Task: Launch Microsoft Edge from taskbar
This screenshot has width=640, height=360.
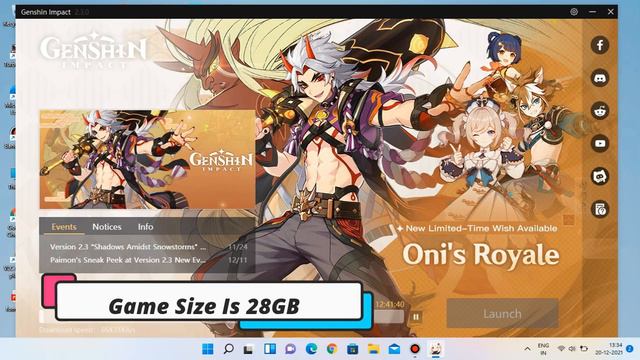Action: [311, 349]
